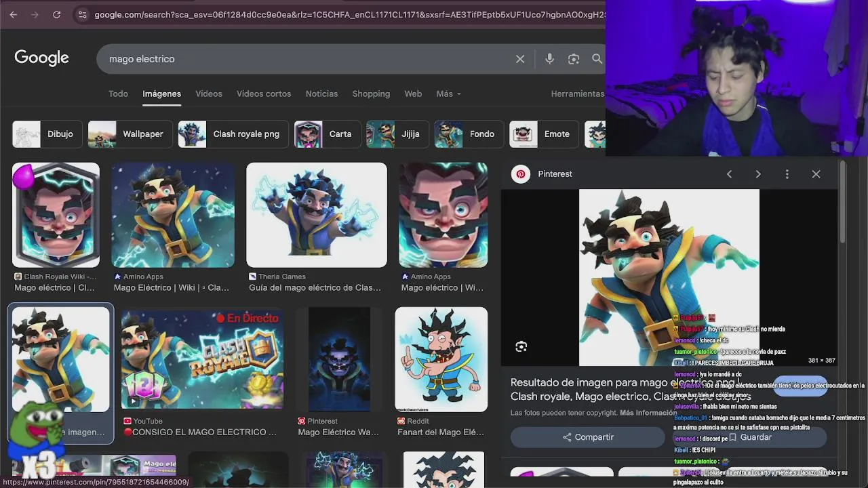
Task: Click 'Más información' copyright link
Action: point(648,413)
